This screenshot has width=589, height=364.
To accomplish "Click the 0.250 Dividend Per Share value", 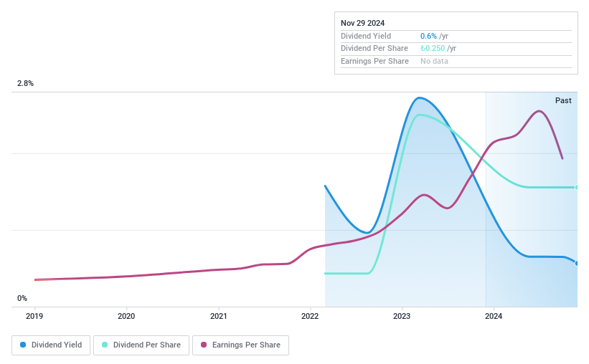I will 433,48.
